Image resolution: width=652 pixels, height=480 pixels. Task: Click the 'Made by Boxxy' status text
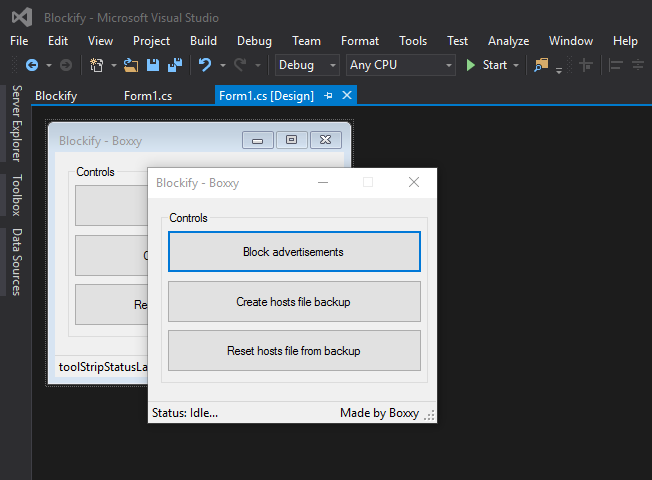[x=379, y=413]
